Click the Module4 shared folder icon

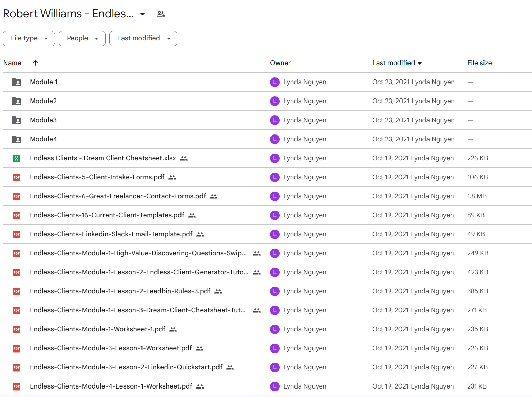pos(16,139)
